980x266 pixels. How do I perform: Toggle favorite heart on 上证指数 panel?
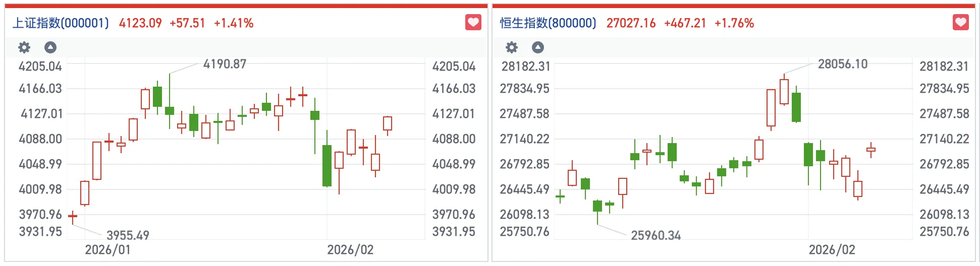473,22
